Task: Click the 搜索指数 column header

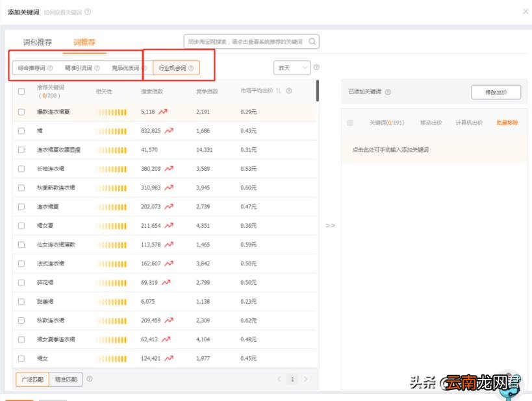Action: [152, 91]
